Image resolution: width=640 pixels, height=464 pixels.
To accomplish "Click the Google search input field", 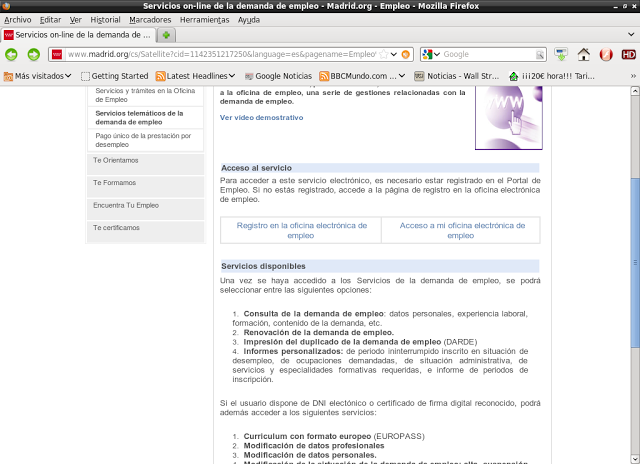I will [485, 54].
